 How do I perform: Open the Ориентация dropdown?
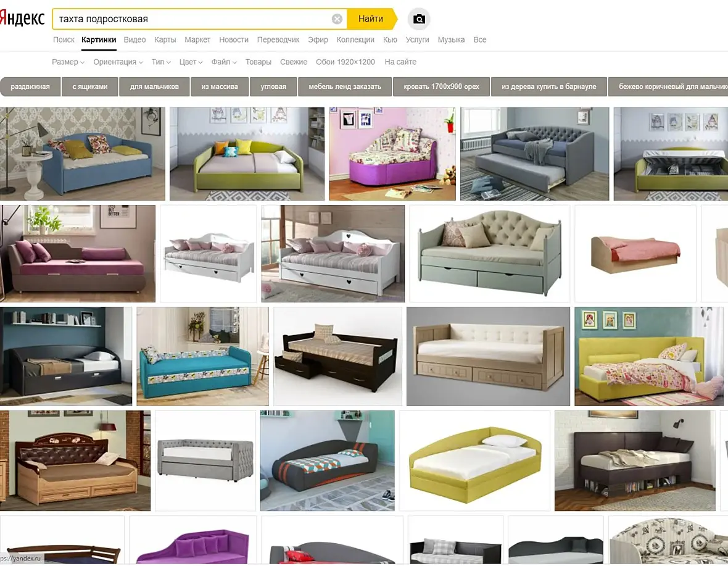tap(118, 62)
